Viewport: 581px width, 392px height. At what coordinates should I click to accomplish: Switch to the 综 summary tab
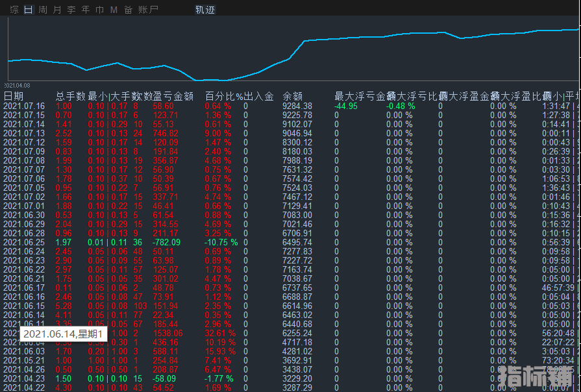(x=14, y=10)
